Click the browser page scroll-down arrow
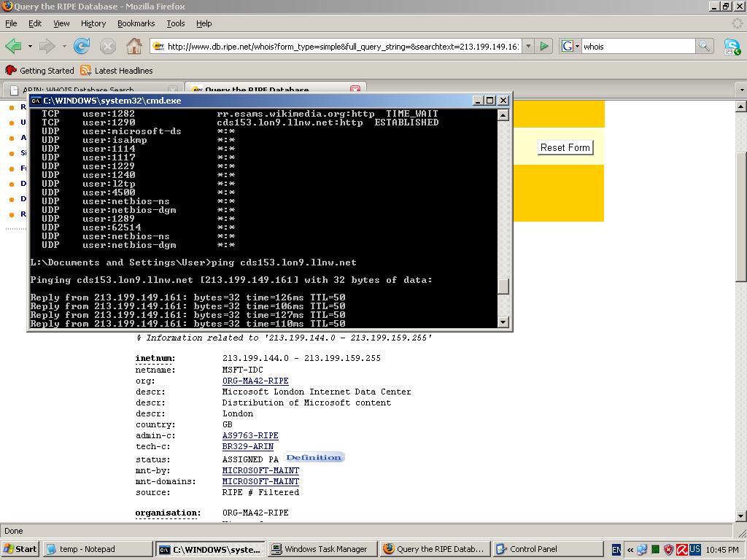The height and width of the screenshot is (560, 747). pos(741,516)
